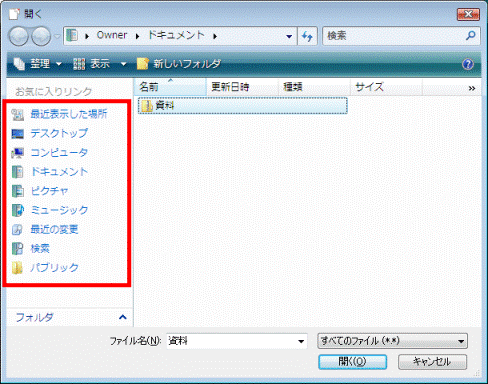
Task: Open 検索 favorite link in sidebar
Action: pos(40,248)
